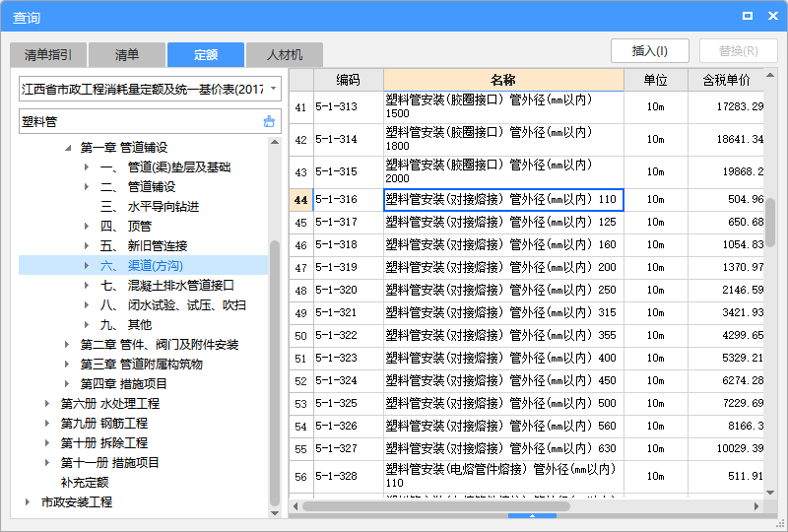Viewport: 788px width, 532px height.
Task: Expand the 四、顶管 node
Action: click(87, 226)
